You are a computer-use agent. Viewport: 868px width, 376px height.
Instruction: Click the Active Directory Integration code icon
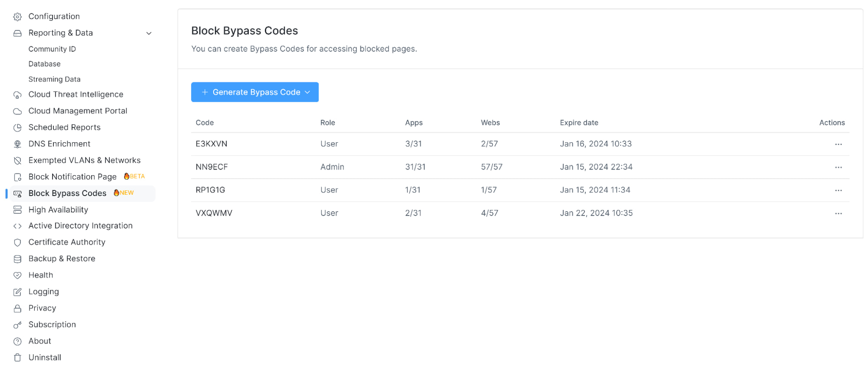[x=17, y=226]
